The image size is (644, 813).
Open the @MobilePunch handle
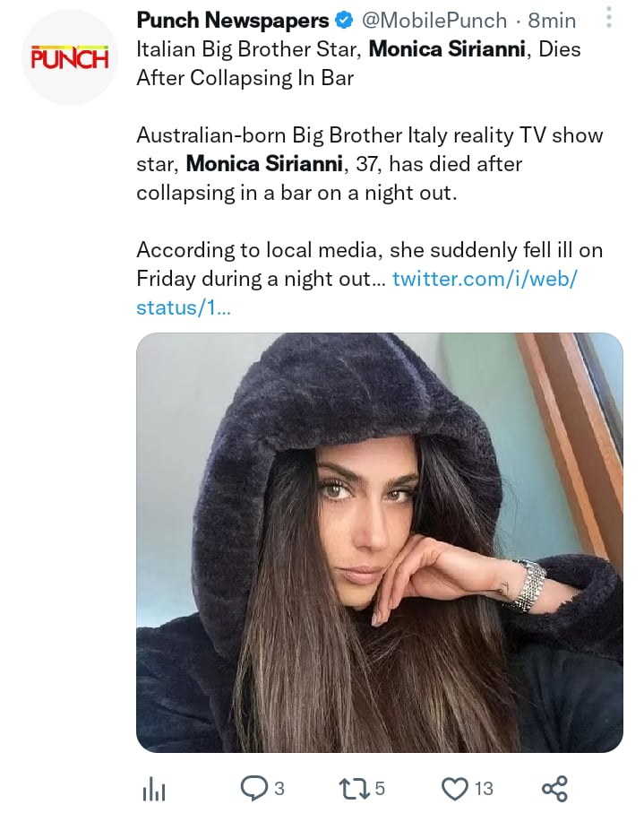(x=434, y=21)
